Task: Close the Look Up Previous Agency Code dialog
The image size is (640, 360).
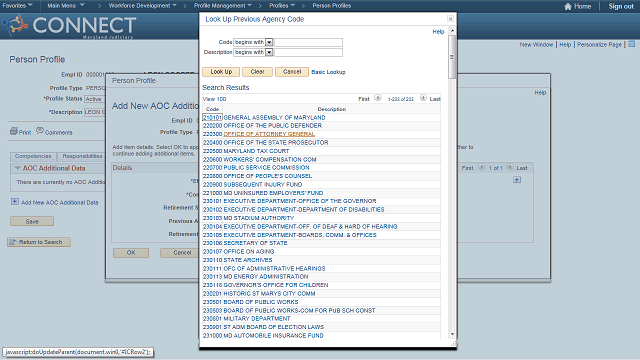Action: pos(450,19)
